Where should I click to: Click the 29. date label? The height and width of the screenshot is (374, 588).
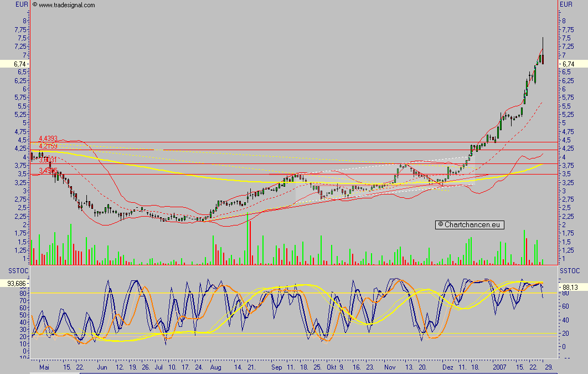pyautogui.click(x=549, y=367)
